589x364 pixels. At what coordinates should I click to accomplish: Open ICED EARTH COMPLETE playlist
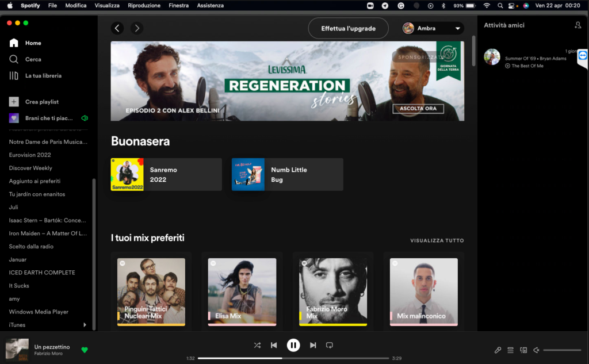click(42, 273)
